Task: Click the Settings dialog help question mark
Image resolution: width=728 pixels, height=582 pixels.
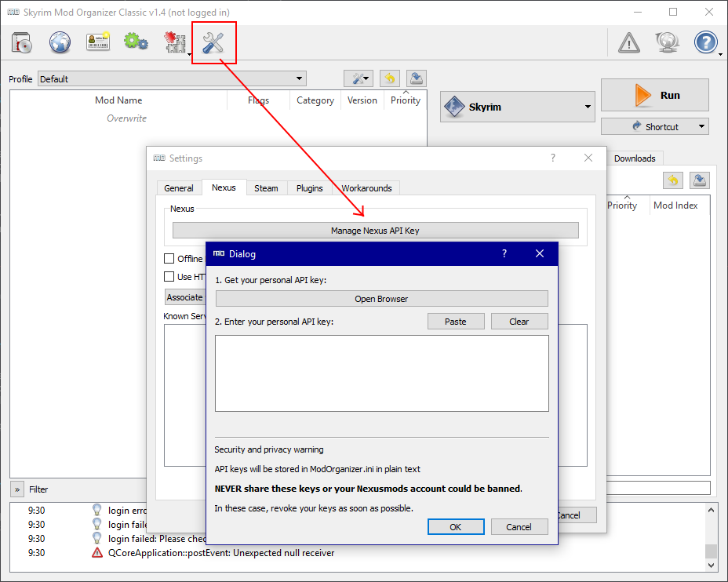Action: pos(552,158)
